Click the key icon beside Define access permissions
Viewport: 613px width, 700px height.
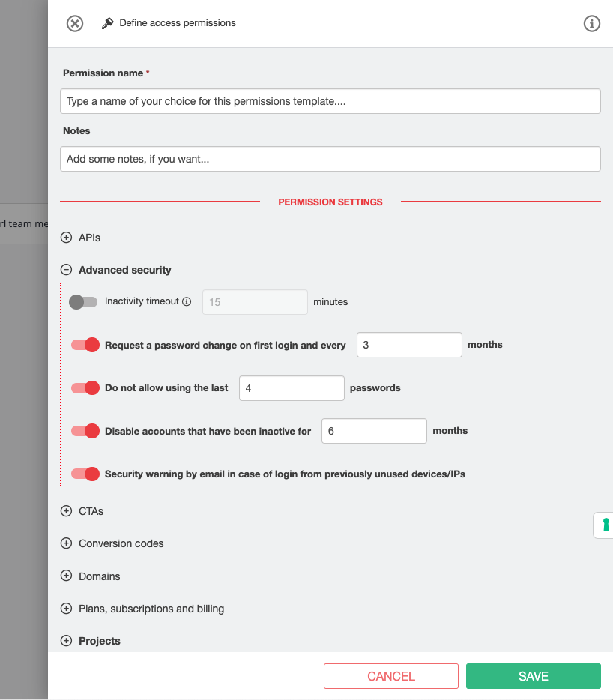tap(107, 23)
